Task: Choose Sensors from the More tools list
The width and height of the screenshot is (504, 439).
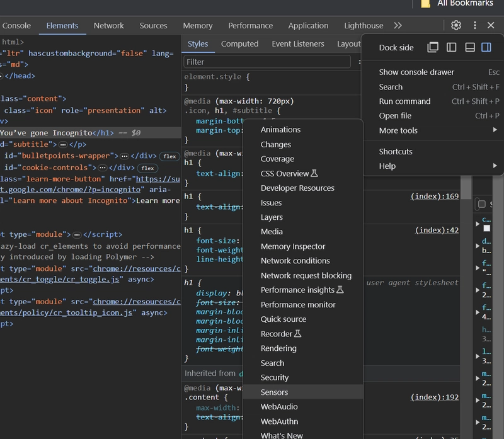Action: [x=303, y=392]
